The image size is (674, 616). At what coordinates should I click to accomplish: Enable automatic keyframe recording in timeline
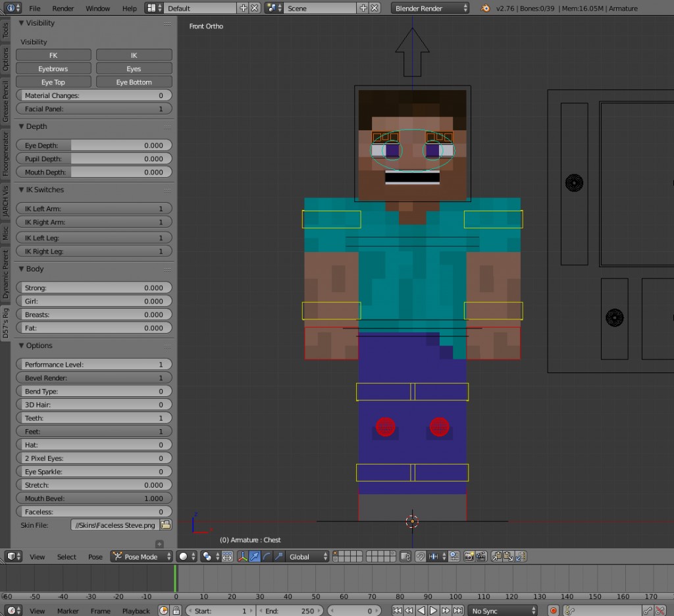click(554, 610)
